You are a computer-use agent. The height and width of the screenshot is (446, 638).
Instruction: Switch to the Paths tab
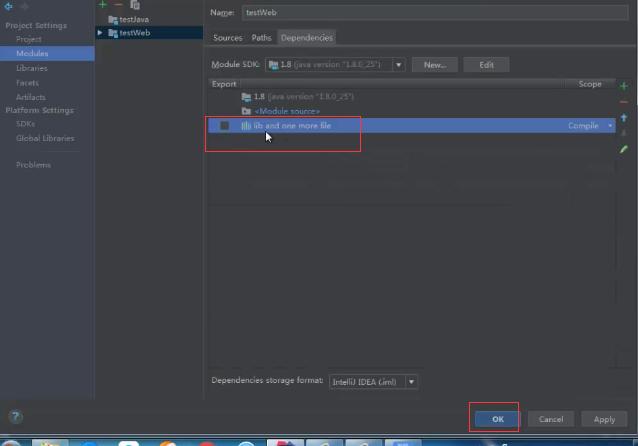(261, 38)
